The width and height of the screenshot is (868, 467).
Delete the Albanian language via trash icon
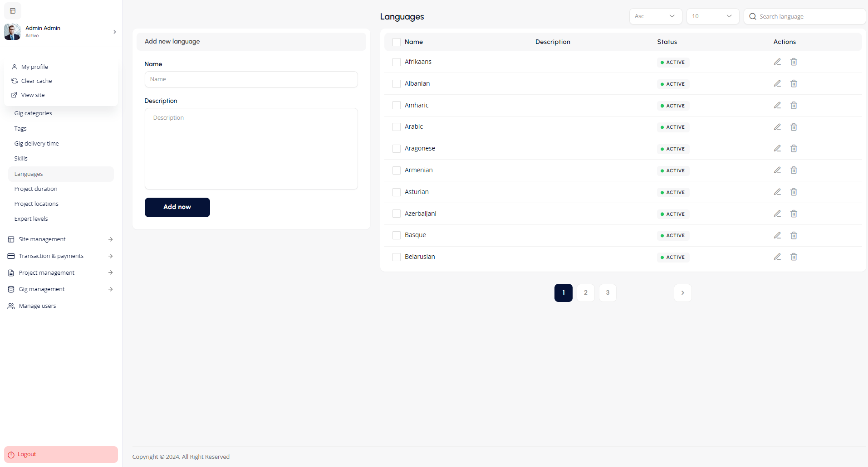[x=794, y=83]
